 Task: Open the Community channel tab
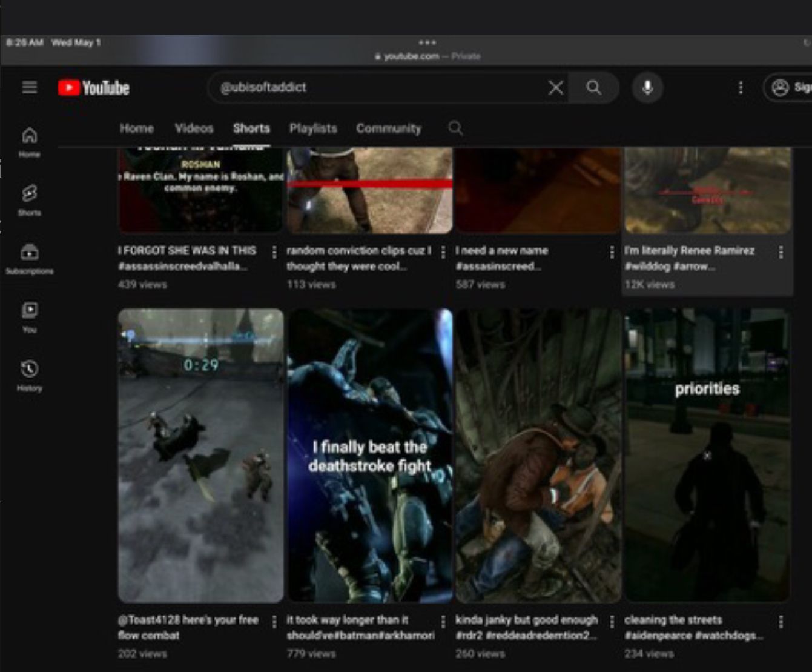click(388, 128)
